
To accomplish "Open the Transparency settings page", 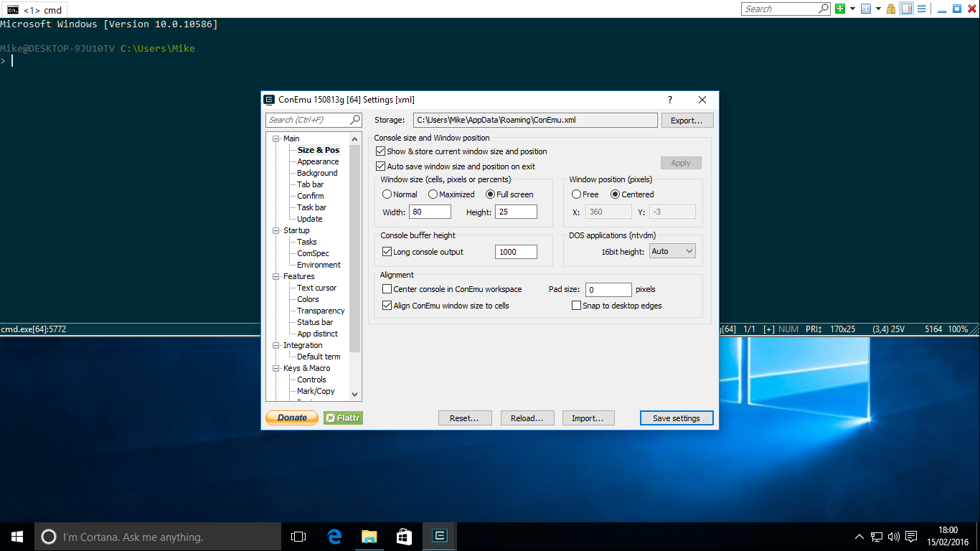I will (x=321, y=311).
